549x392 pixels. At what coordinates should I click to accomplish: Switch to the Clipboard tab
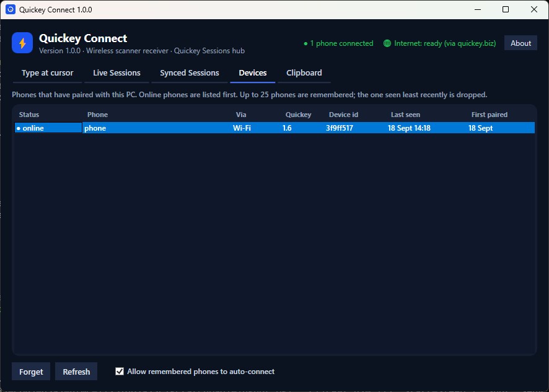tap(304, 73)
